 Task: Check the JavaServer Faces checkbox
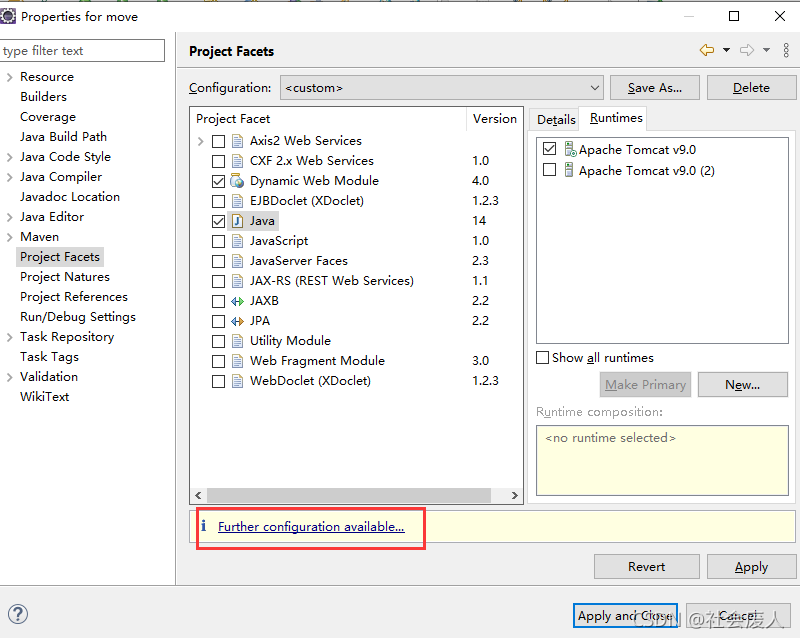[x=218, y=261]
